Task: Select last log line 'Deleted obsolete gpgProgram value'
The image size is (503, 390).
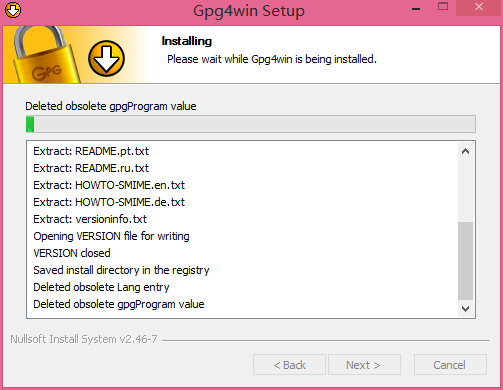Action: (x=119, y=304)
